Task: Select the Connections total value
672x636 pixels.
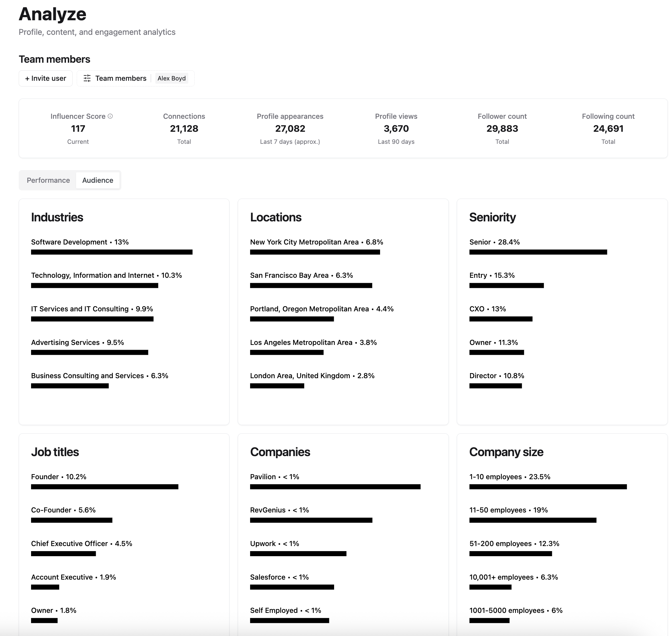Action: point(184,129)
